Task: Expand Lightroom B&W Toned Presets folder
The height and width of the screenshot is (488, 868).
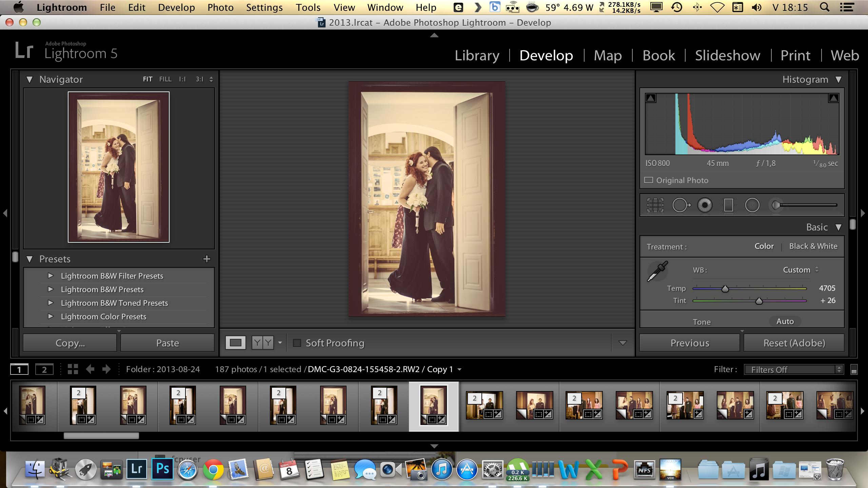Action: pos(51,303)
